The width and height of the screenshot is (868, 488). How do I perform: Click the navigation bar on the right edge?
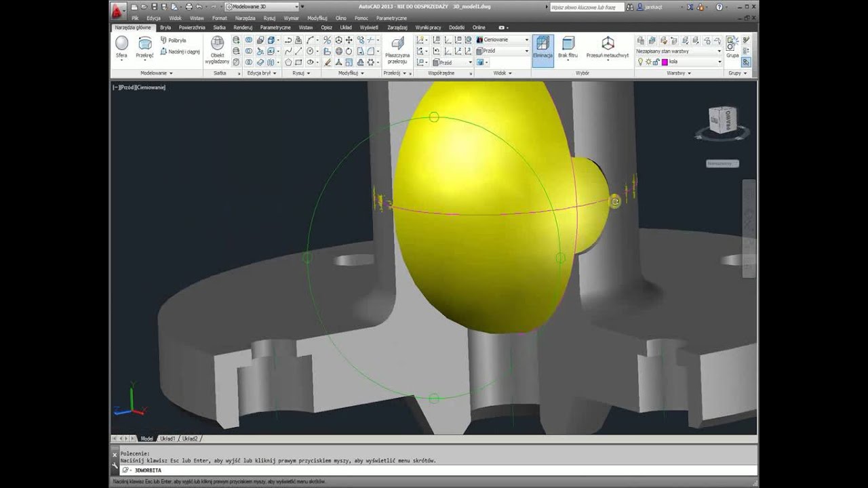click(748, 228)
